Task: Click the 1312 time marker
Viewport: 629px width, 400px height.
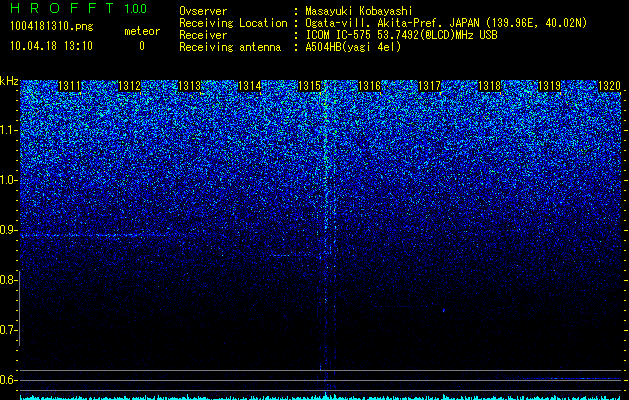Action: tap(130, 86)
